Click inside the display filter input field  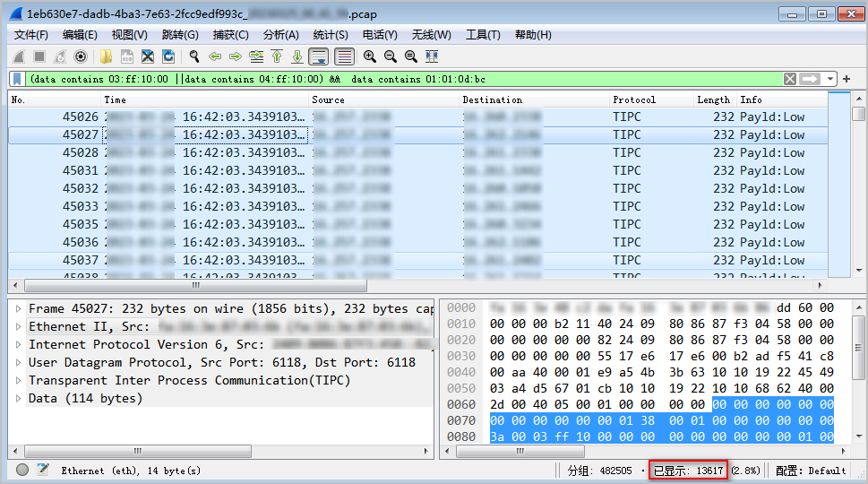pyautogui.click(x=404, y=79)
